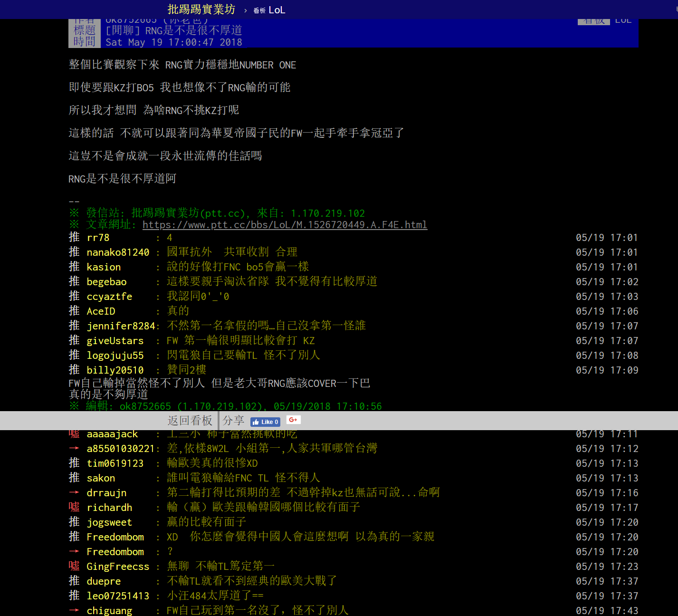Click the timestamp 05/19 17:16 on drraujn's row
This screenshot has height=616, width=678.
click(x=607, y=493)
